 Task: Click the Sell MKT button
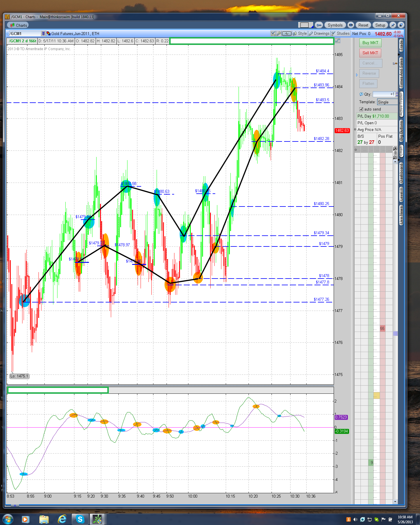(x=370, y=53)
